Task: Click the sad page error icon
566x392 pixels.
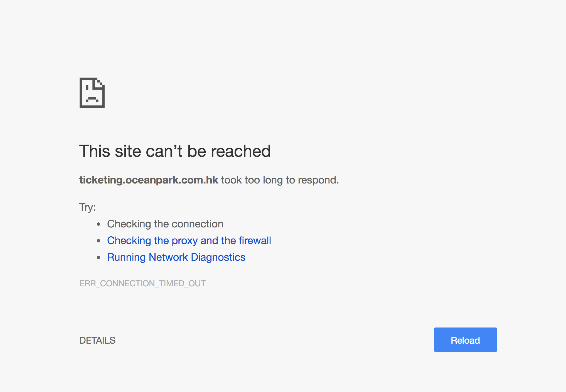Action: click(x=92, y=93)
